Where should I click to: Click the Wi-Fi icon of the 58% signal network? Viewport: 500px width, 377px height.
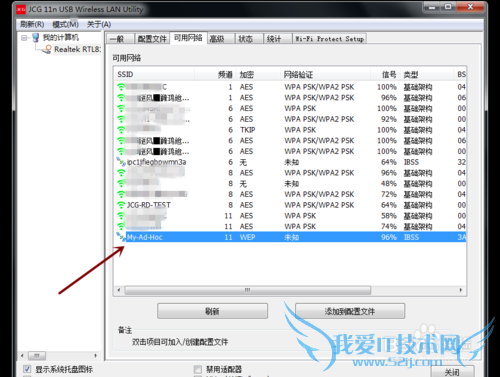tap(121, 215)
